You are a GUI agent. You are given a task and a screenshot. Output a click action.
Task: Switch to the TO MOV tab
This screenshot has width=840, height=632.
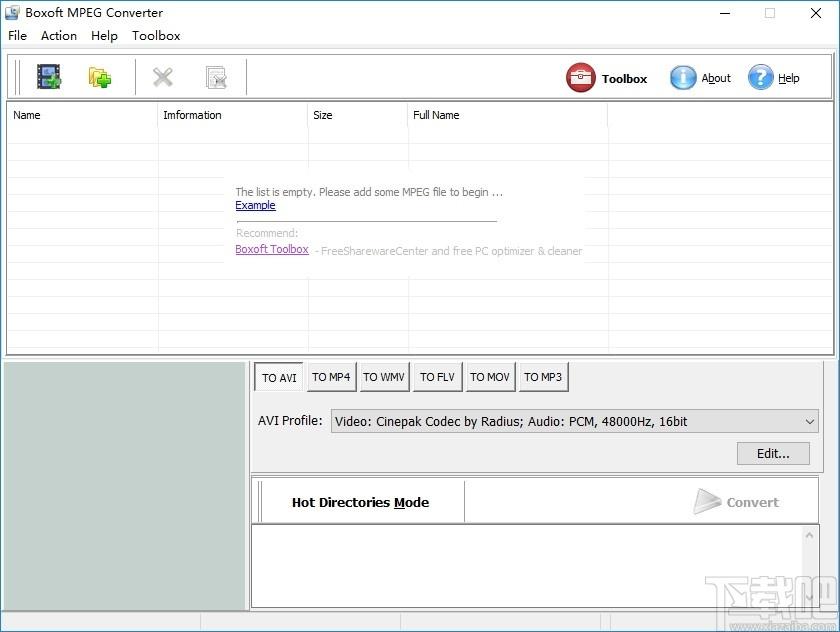490,377
